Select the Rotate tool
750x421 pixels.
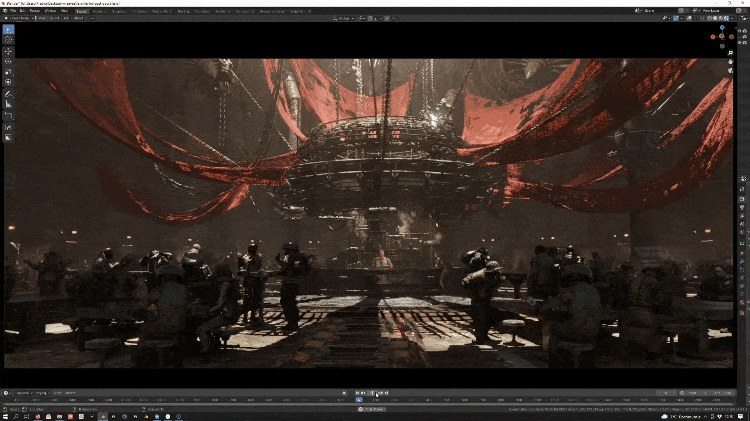8,61
